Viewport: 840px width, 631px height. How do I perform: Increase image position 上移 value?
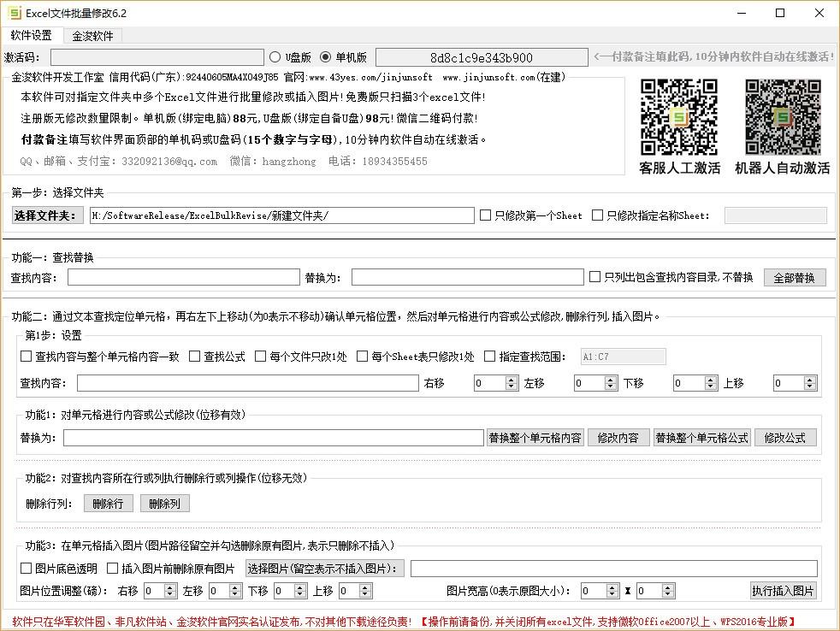[365, 587]
